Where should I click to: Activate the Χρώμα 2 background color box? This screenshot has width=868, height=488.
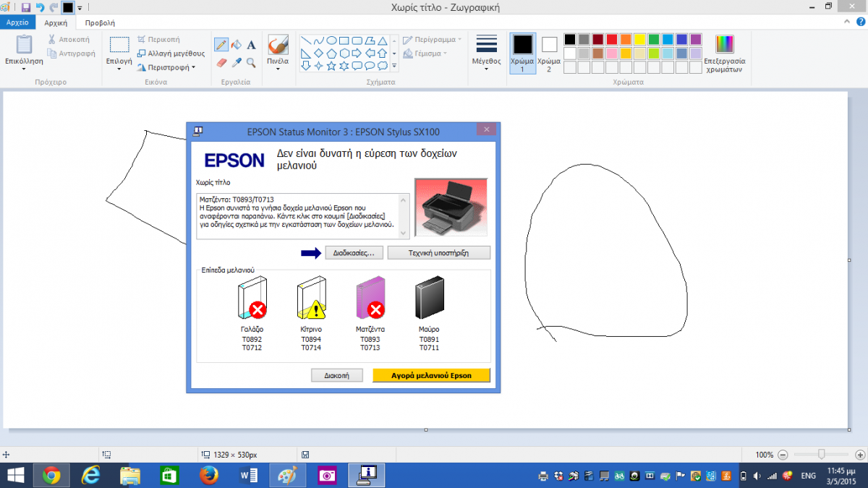(x=549, y=53)
